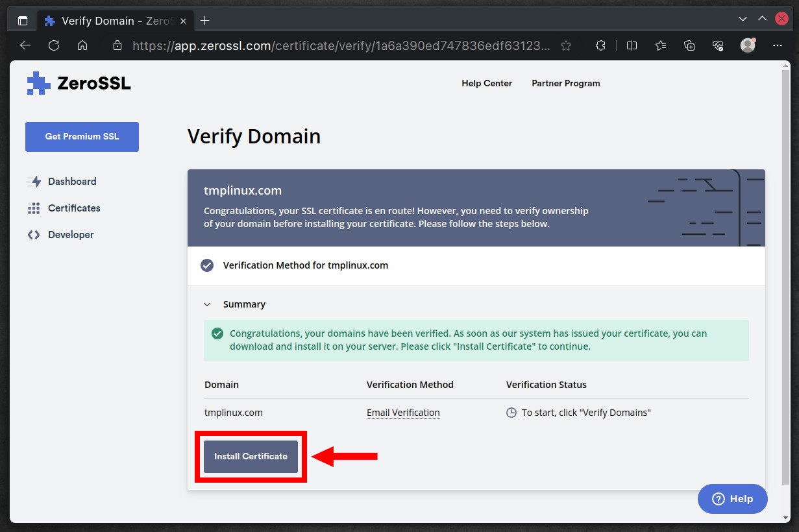Open browser collections icon
This screenshot has height=532, width=799.
(689, 45)
